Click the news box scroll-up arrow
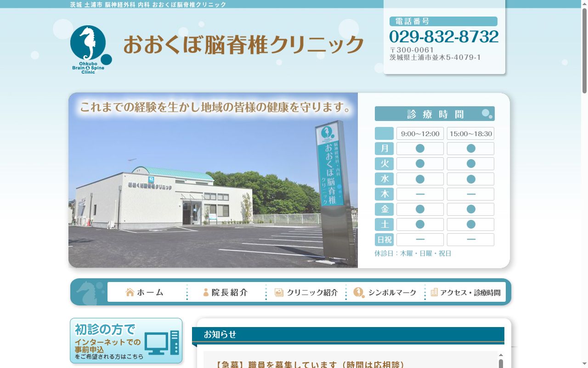The width and height of the screenshot is (588, 368). click(501, 355)
